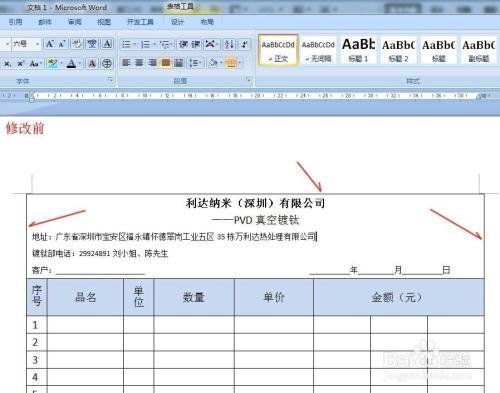Click the Shrink Font icon
This screenshot has width=500, height=393.
tap(62, 44)
